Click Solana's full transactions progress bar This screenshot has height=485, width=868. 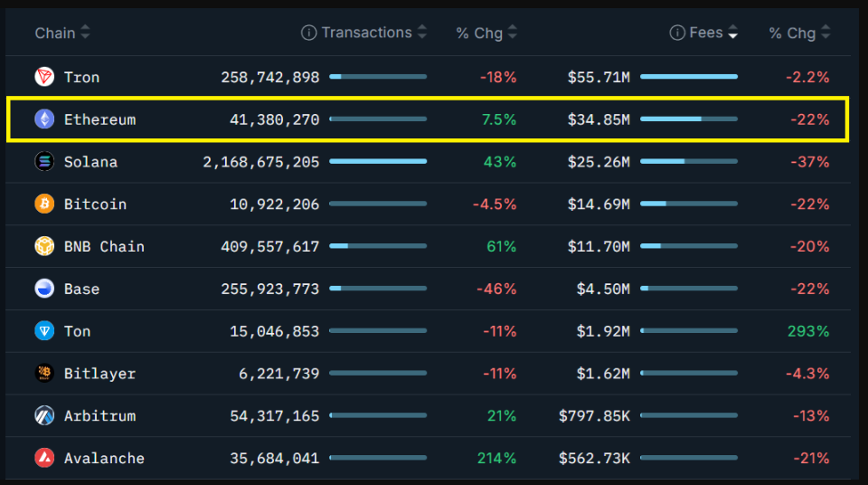tap(378, 161)
